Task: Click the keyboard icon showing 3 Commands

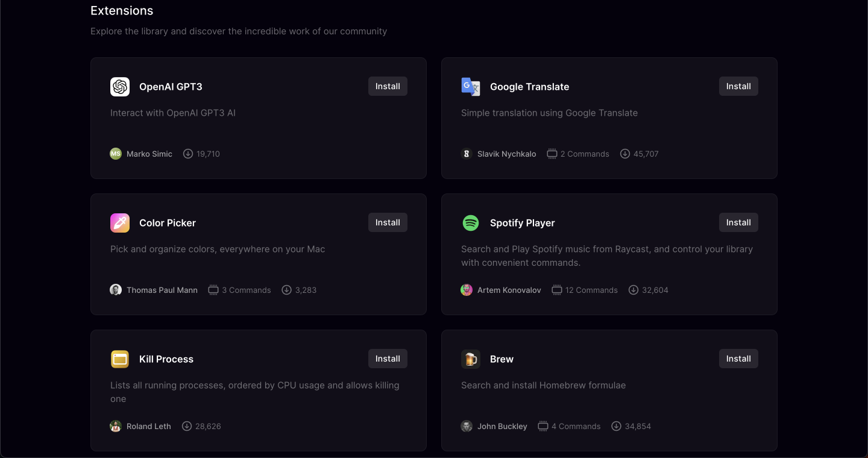Action: 213,290
